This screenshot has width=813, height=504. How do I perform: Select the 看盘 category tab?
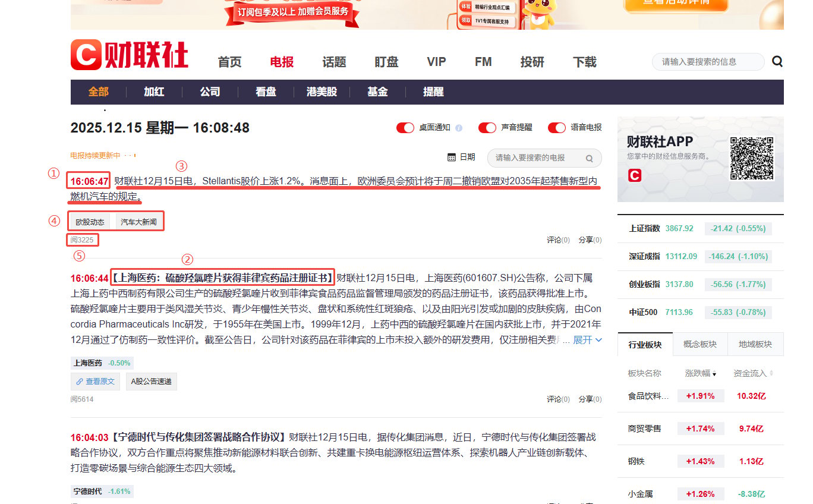266,92
